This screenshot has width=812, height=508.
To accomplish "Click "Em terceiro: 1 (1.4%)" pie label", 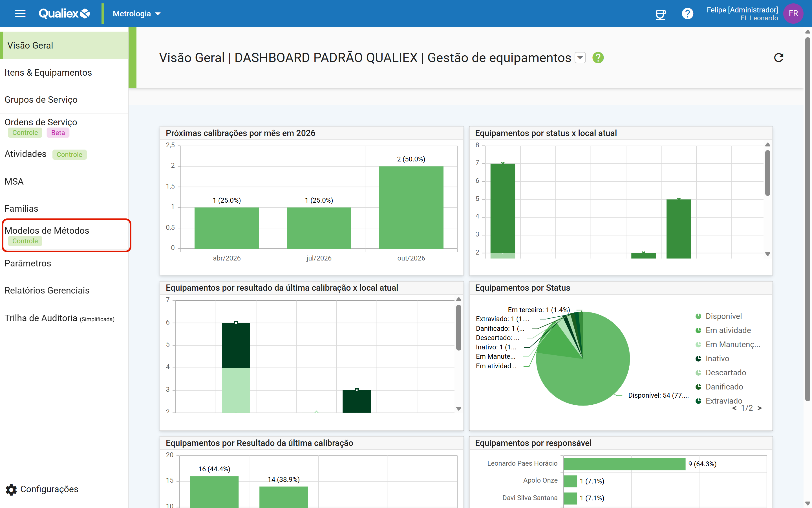I will 539,310.
